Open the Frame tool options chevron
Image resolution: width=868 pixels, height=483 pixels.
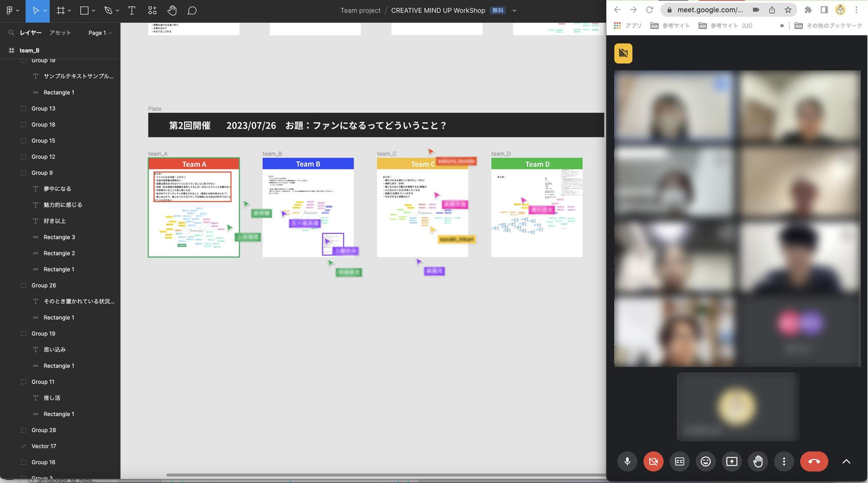coord(70,11)
